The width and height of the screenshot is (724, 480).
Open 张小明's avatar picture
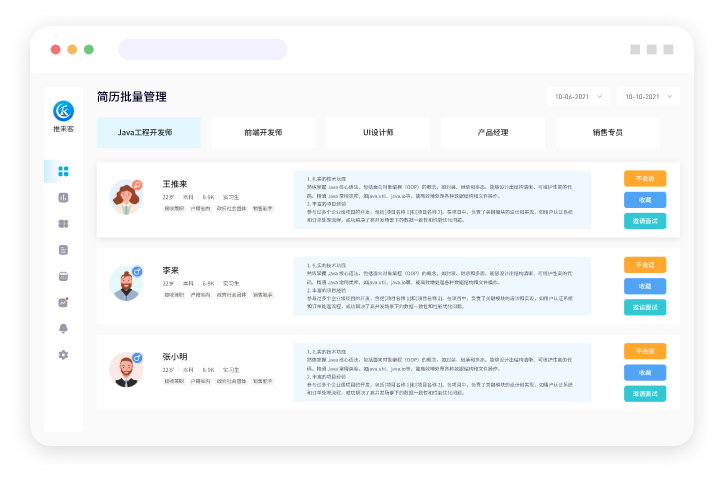[126, 370]
